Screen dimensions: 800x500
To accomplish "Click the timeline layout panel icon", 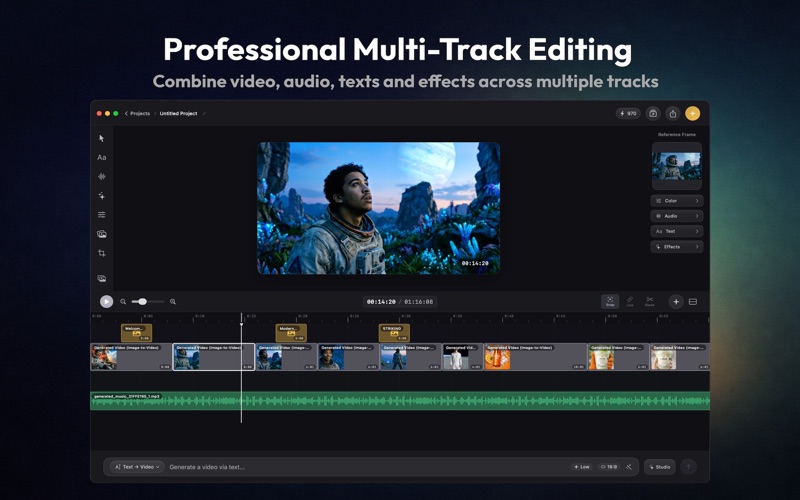I will coord(693,302).
